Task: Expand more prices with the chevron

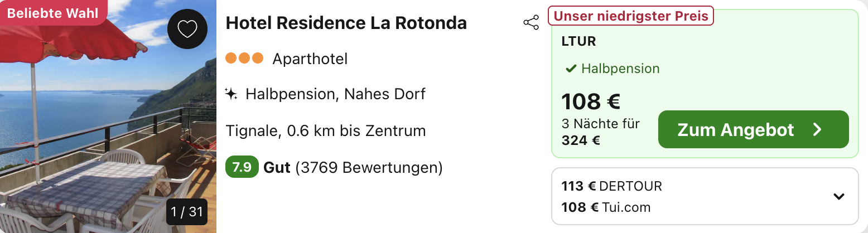Action: click(x=838, y=196)
